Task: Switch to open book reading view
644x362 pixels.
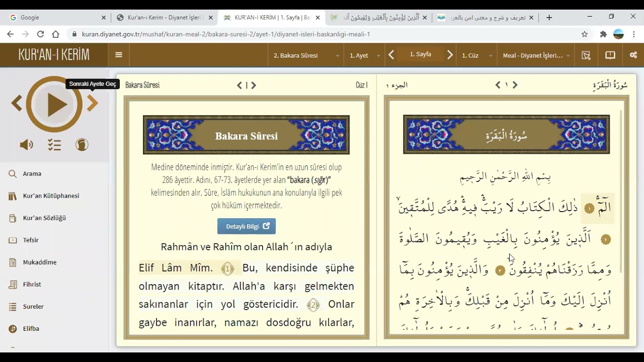Action: tap(610, 55)
